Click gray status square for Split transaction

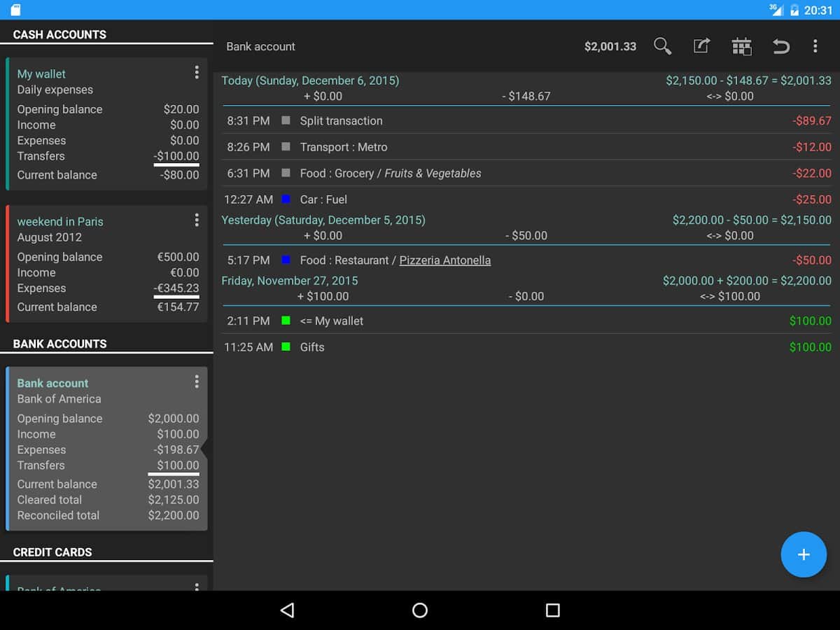pyautogui.click(x=286, y=120)
